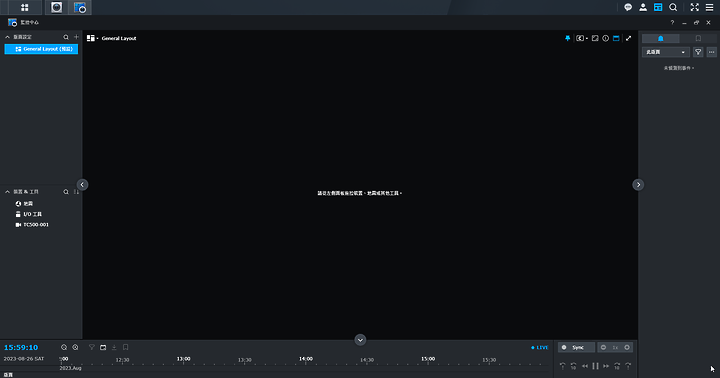Switch to the alert bell tab
This screenshot has width=720, height=378.
(x=661, y=38)
